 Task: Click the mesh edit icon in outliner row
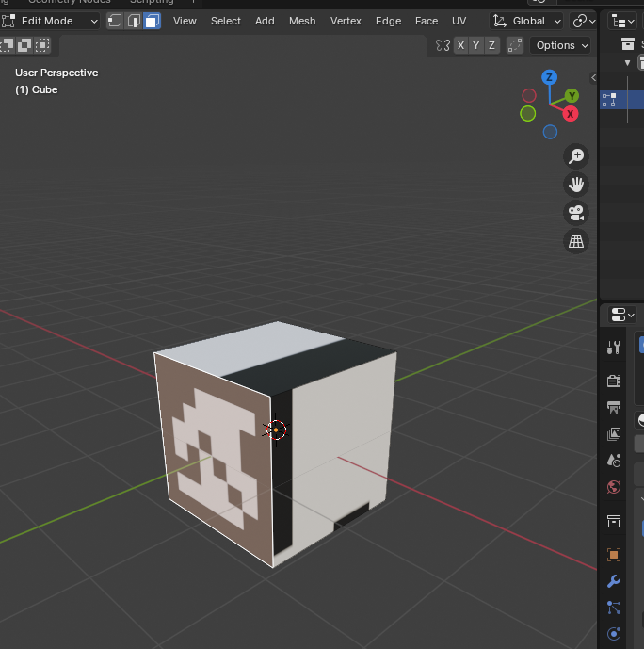(x=609, y=100)
